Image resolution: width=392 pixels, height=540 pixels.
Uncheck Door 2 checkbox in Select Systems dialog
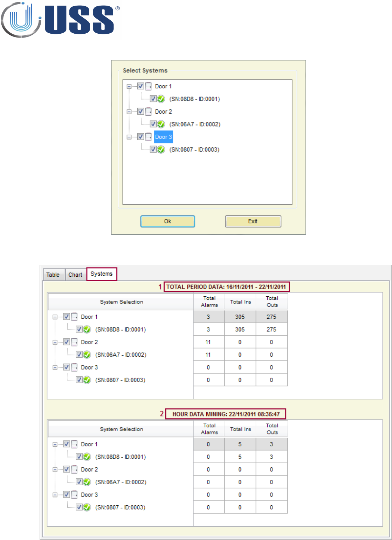[x=140, y=112]
